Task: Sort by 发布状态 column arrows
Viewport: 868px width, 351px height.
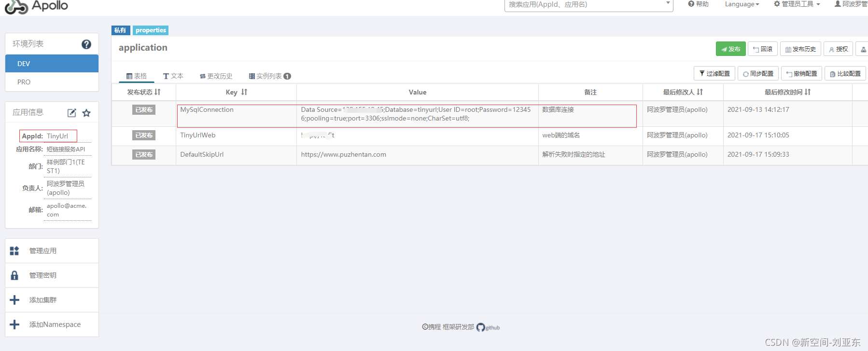Action: tap(157, 92)
